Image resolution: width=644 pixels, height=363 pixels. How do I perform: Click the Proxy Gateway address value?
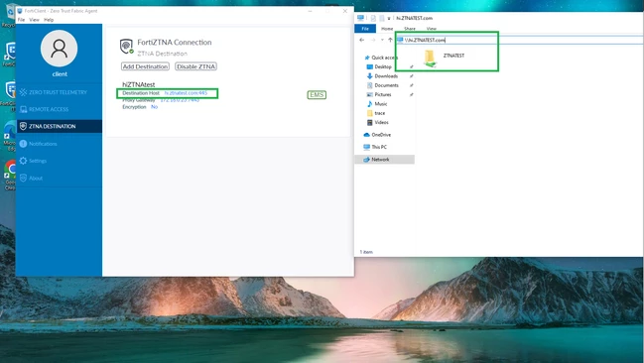click(180, 100)
